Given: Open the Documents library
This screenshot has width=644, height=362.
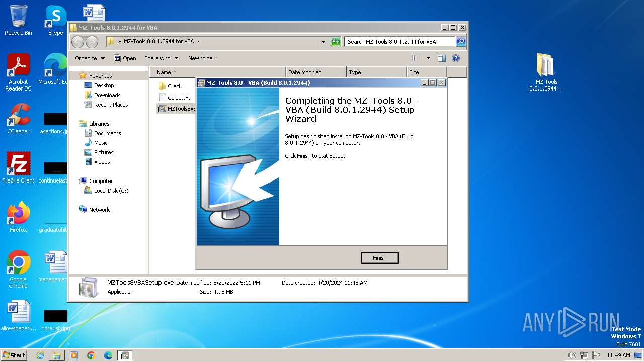Looking at the screenshot, I should pos(107,133).
